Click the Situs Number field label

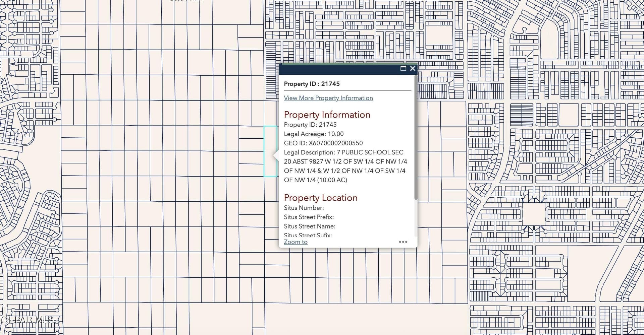[304, 208]
